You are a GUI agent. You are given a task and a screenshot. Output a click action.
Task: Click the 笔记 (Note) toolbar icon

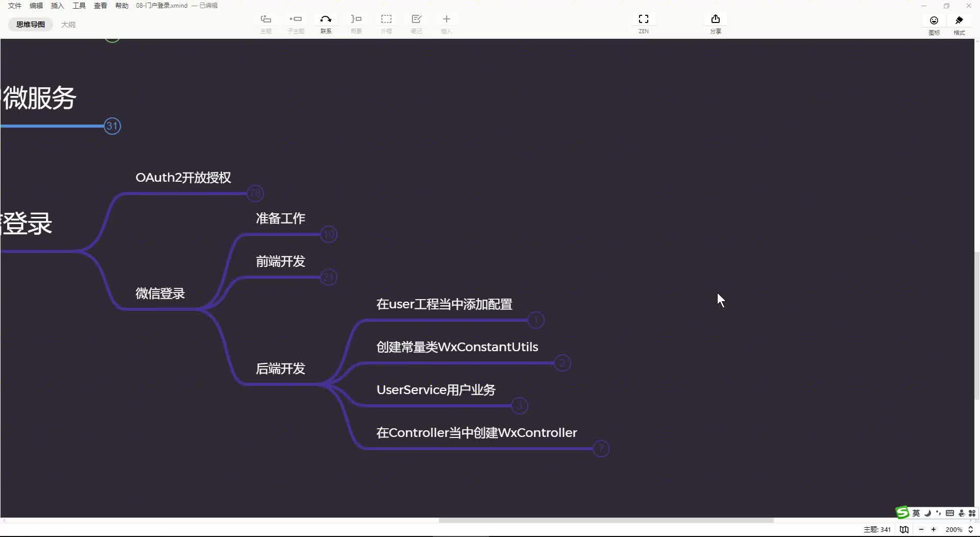[x=416, y=19]
